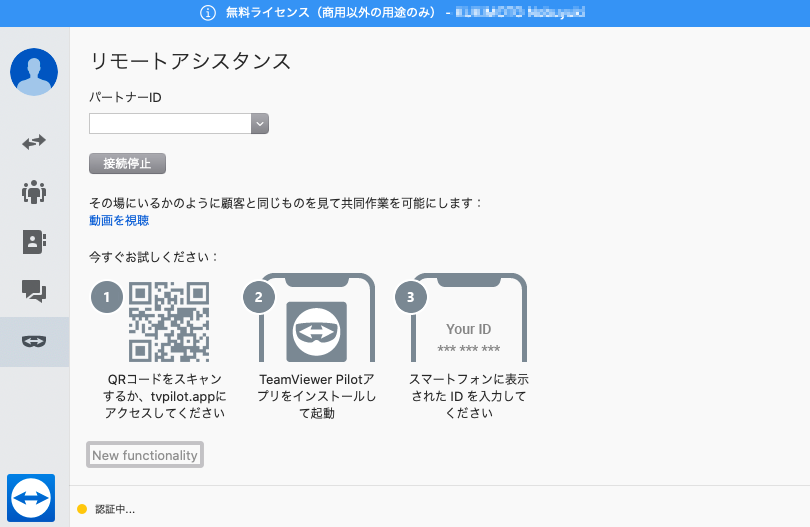Click the QR code image

pos(169,321)
